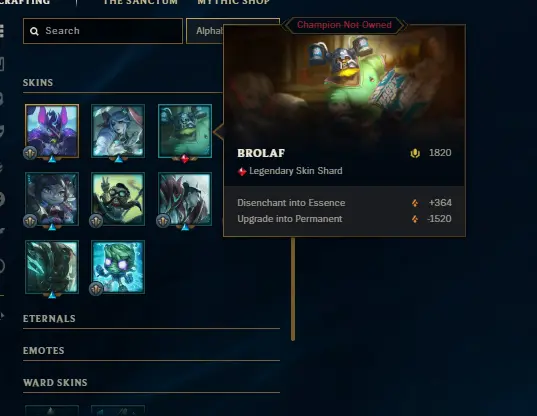
Task: Click the Search input field
Action: coord(103,31)
